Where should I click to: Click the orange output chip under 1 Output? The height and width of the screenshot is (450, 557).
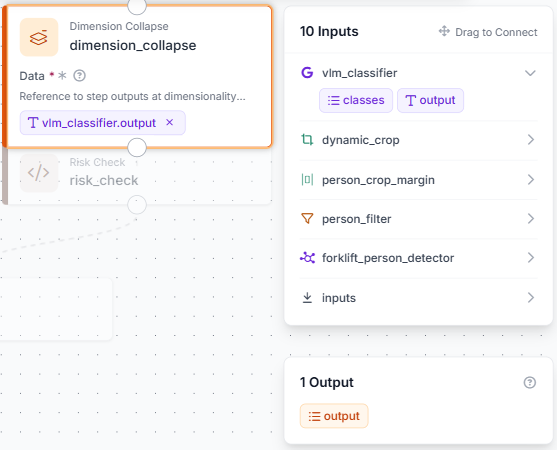point(334,416)
